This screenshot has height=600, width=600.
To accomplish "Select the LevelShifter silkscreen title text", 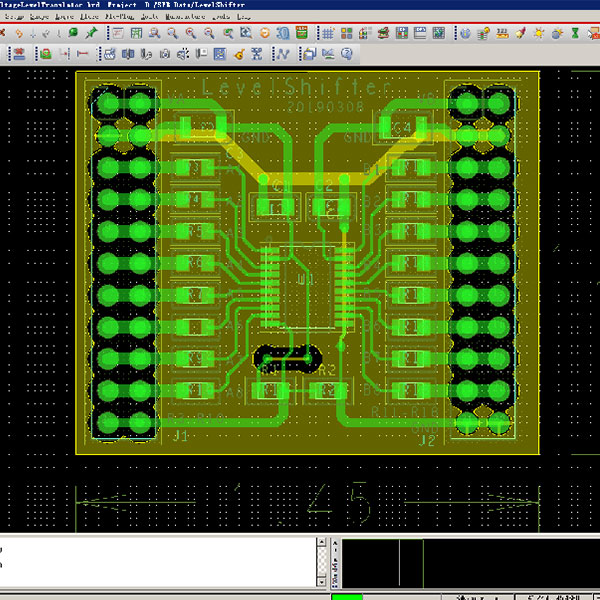I will (x=295, y=87).
